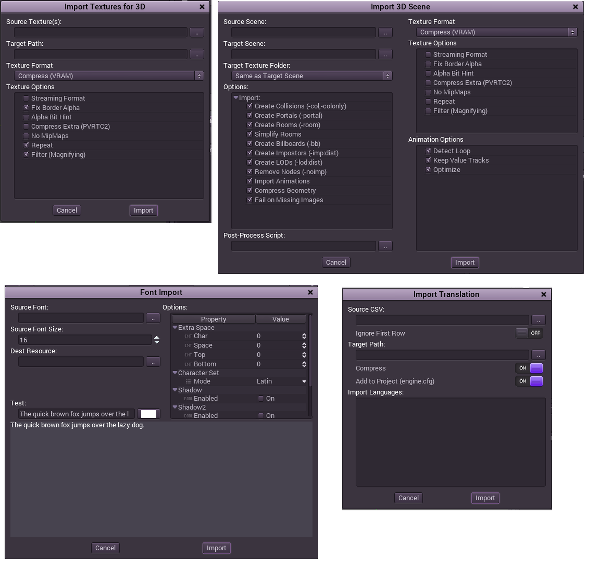Toggle Keep Value Tracks animation option
The height and width of the screenshot is (569, 600).
point(427,160)
